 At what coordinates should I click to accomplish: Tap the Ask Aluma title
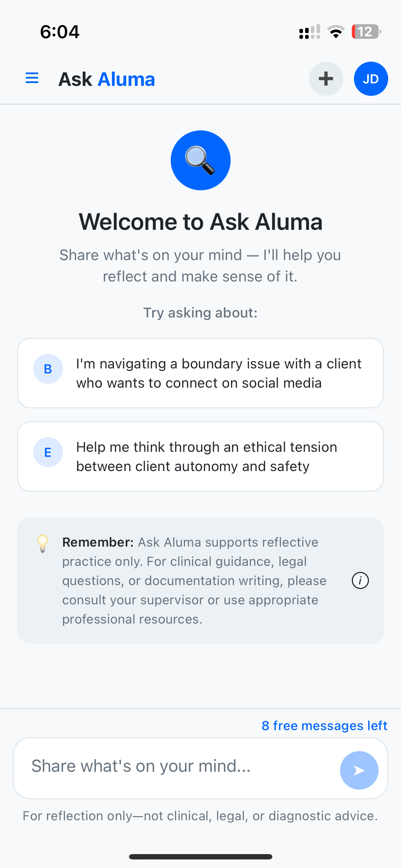107,79
